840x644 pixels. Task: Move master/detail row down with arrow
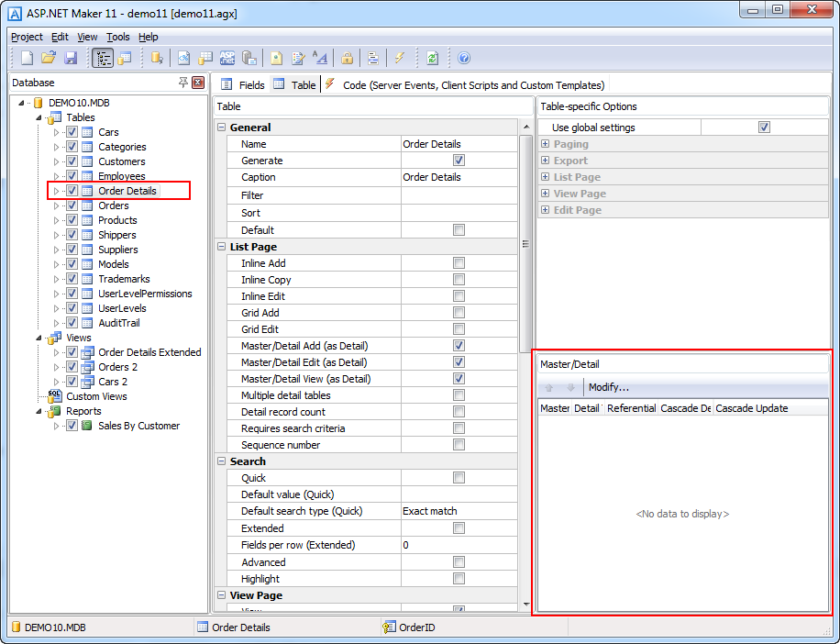(570, 387)
